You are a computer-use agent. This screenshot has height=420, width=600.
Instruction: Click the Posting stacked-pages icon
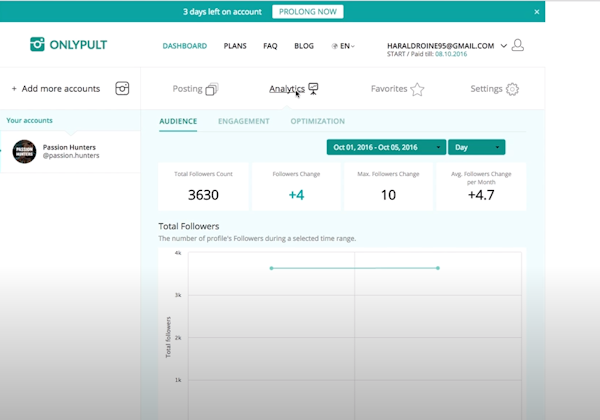(x=212, y=89)
